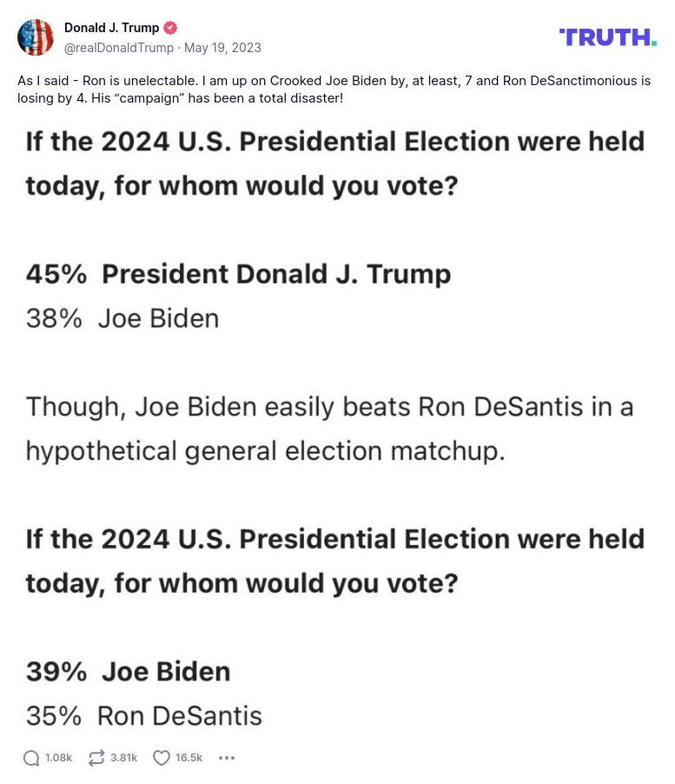Viewport: 675px width, 784px height.
Task: Click the 3.81k ReTruth count
Action: (123, 758)
